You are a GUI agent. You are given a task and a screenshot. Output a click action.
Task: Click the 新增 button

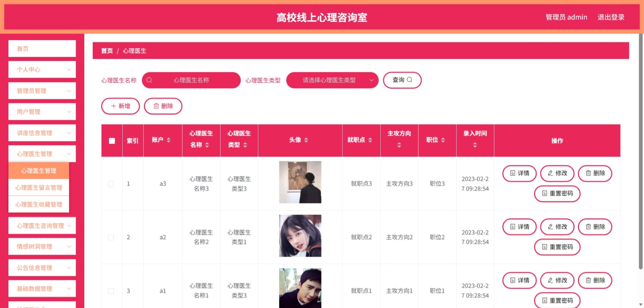(x=121, y=106)
